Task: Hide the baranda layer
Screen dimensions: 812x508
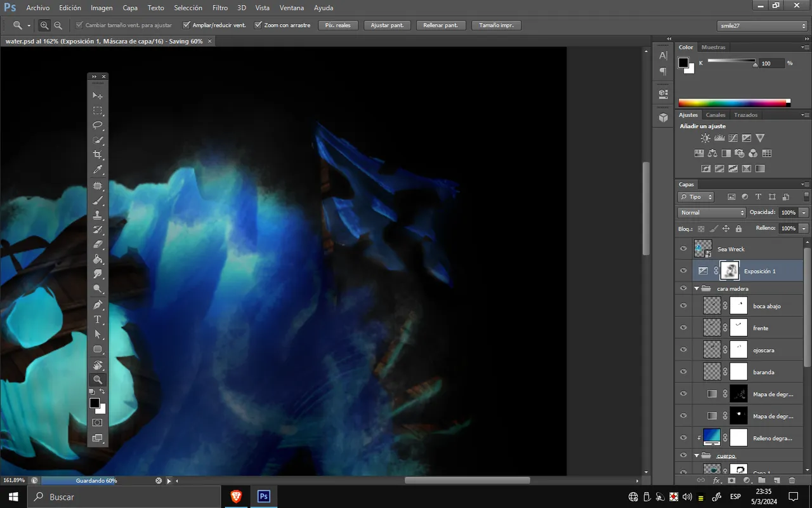Action: click(683, 371)
